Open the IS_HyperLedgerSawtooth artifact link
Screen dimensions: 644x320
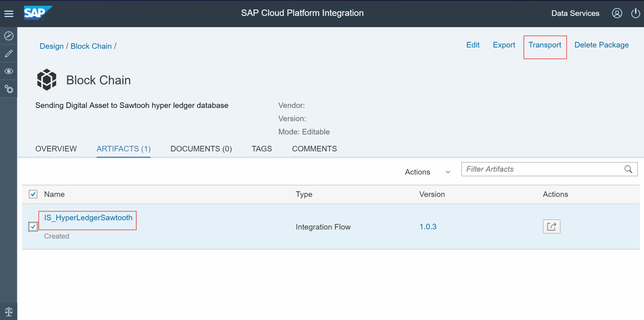pos(88,218)
